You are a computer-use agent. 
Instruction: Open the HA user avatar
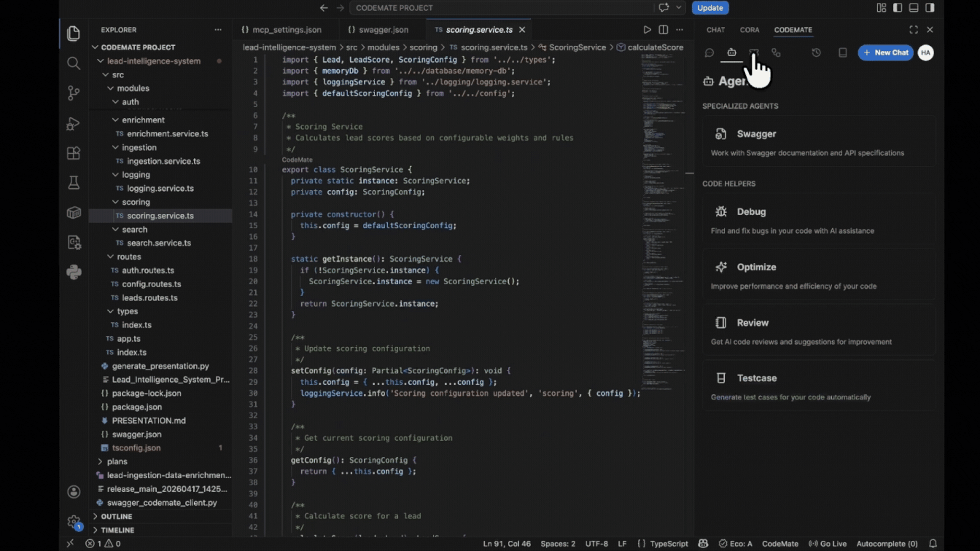[926, 52]
